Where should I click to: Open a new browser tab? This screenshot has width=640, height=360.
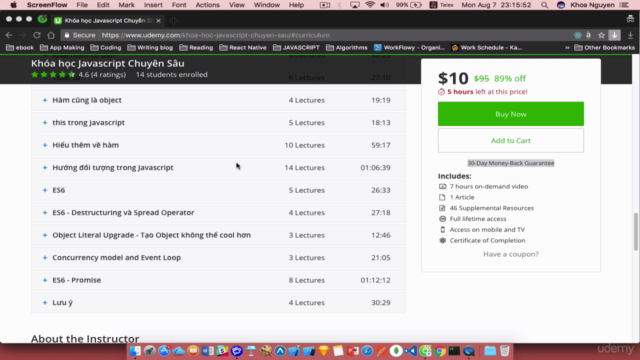tap(173, 20)
